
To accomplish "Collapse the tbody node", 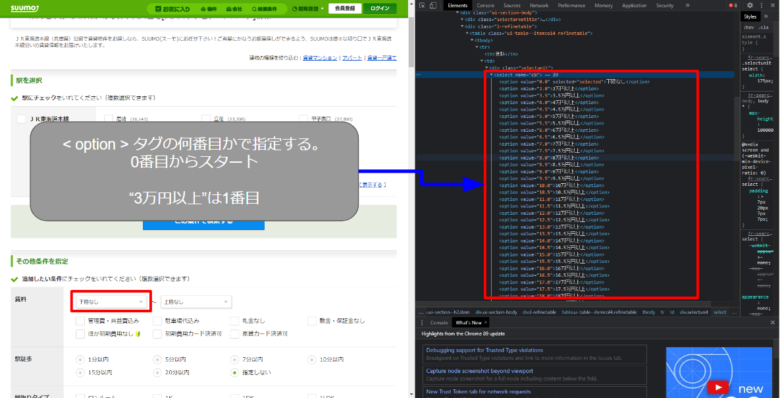I will click(x=472, y=40).
